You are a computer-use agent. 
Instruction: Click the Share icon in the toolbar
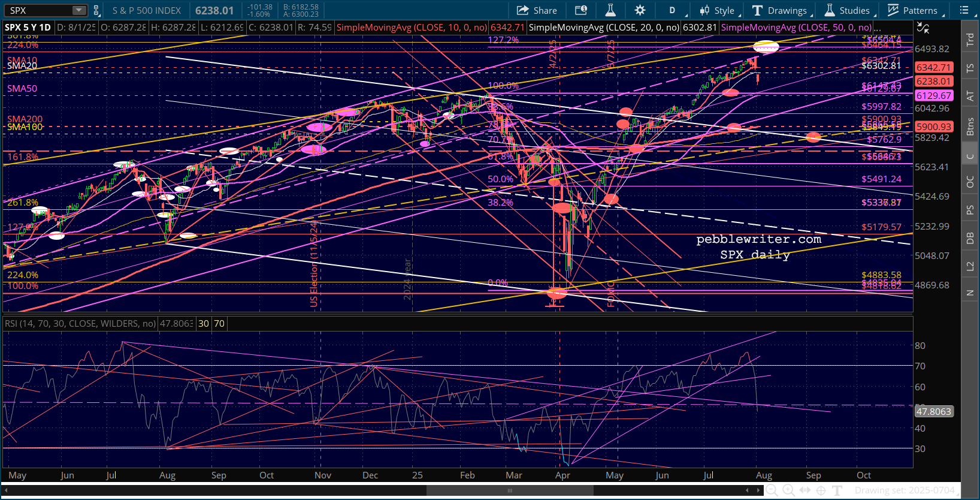(x=537, y=10)
